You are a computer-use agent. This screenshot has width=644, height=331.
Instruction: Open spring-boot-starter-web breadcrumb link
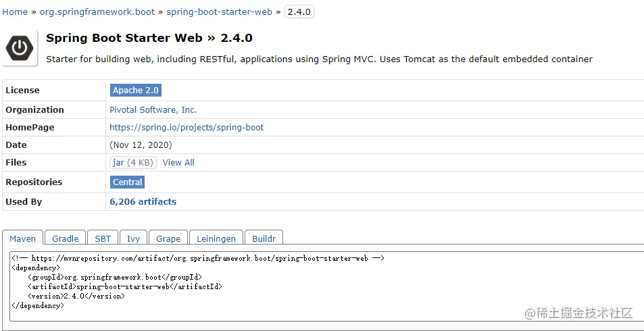(x=219, y=11)
